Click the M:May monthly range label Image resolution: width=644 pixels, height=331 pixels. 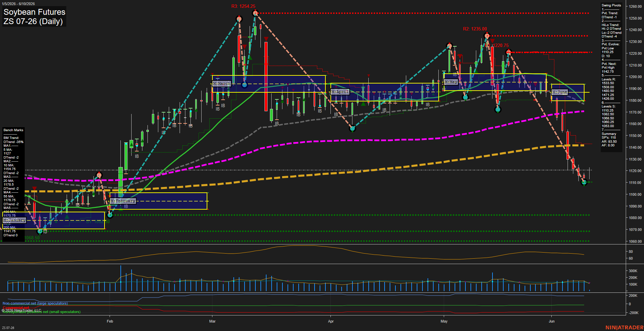tap(451, 82)
